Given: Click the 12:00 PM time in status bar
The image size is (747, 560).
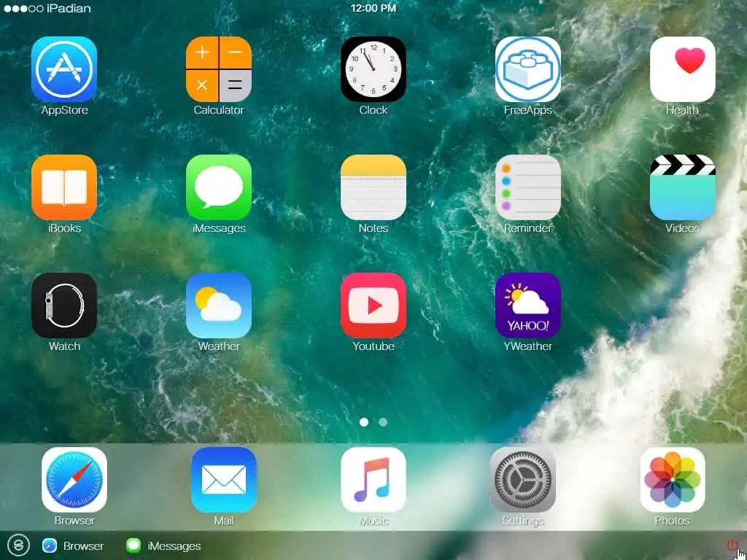Looking at the screenshot, I should tap(373, 8).
